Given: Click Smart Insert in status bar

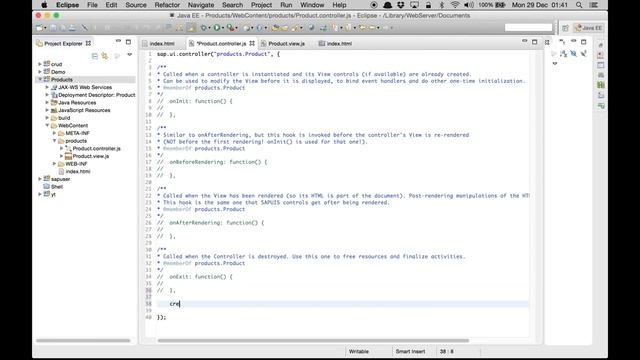Looking at the screenshot, I should [410, 351].
